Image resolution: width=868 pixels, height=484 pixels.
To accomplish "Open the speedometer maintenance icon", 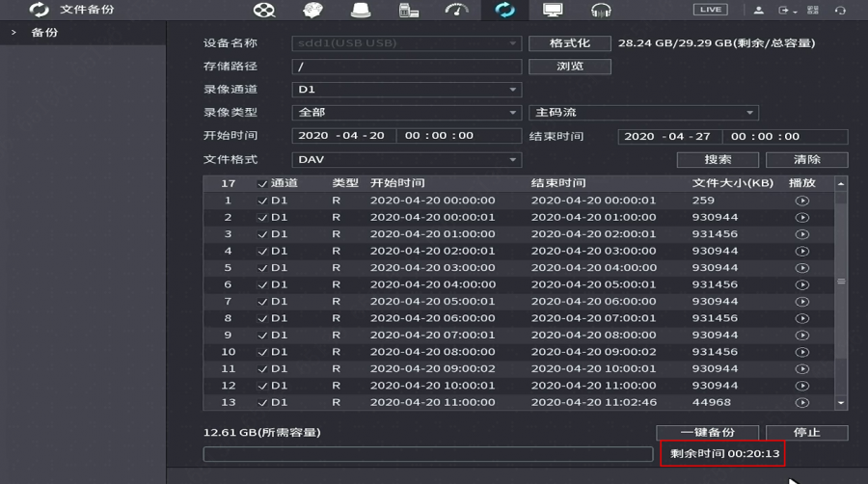I will pyautogui.click(x=457, y=10).
